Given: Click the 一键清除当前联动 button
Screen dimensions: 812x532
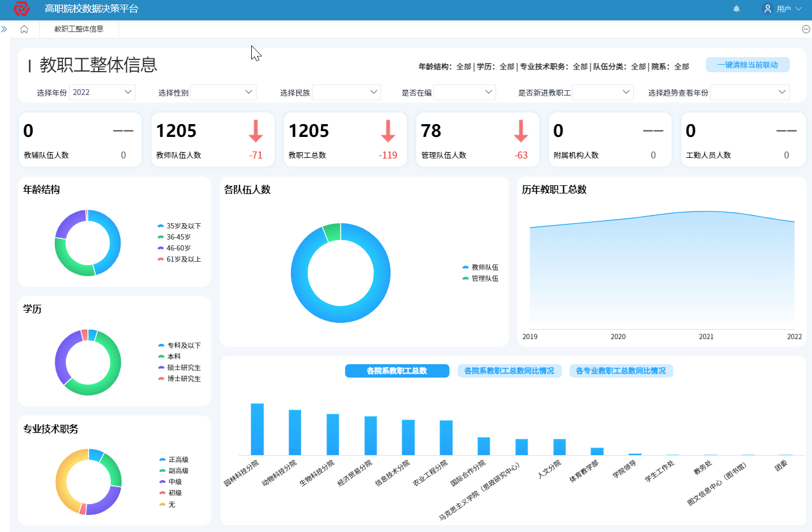Looking at the screenshot, I should (747, 65).
